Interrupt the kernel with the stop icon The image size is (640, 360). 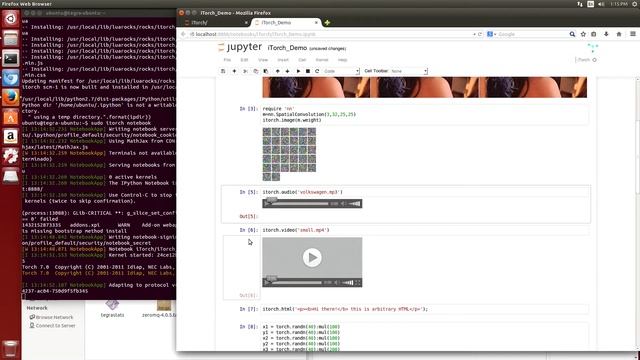(308, 71)
